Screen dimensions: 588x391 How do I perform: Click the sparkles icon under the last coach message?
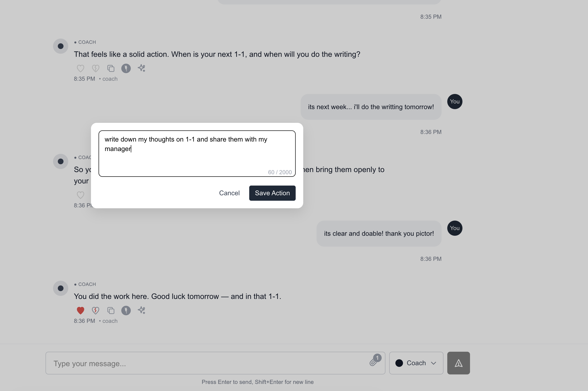click(x=141, y=311)
